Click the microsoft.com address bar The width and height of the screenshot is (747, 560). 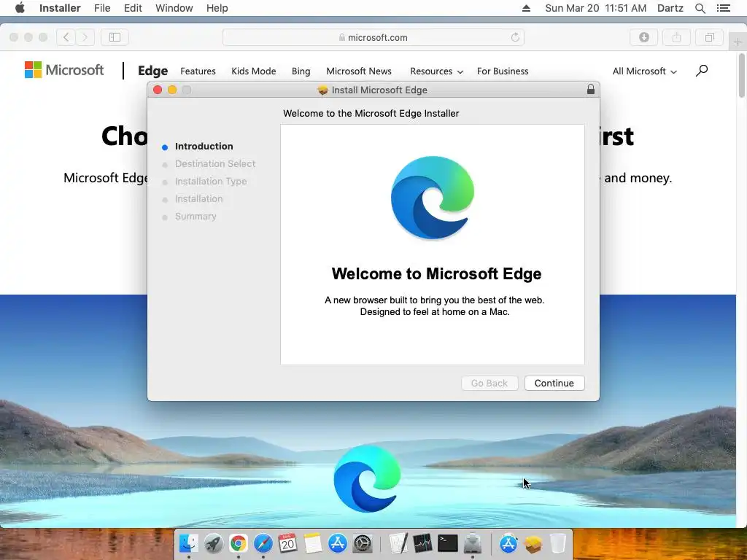tap(373, 37)
